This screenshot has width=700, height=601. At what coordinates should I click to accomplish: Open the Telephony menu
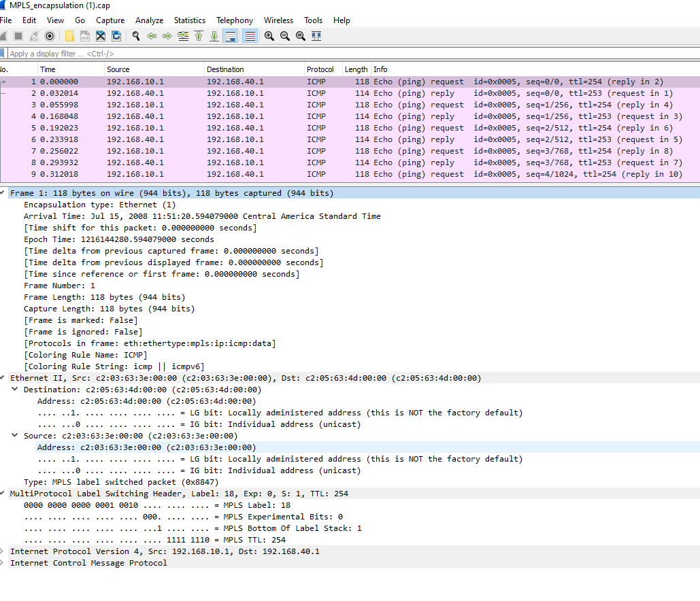coord(235,20)
